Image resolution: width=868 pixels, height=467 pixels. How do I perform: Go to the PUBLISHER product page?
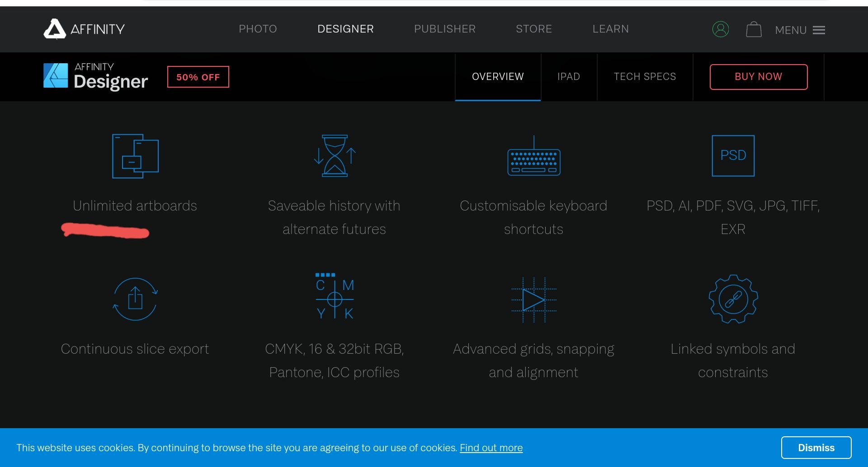pyautogui.click(x=445, y=29)
